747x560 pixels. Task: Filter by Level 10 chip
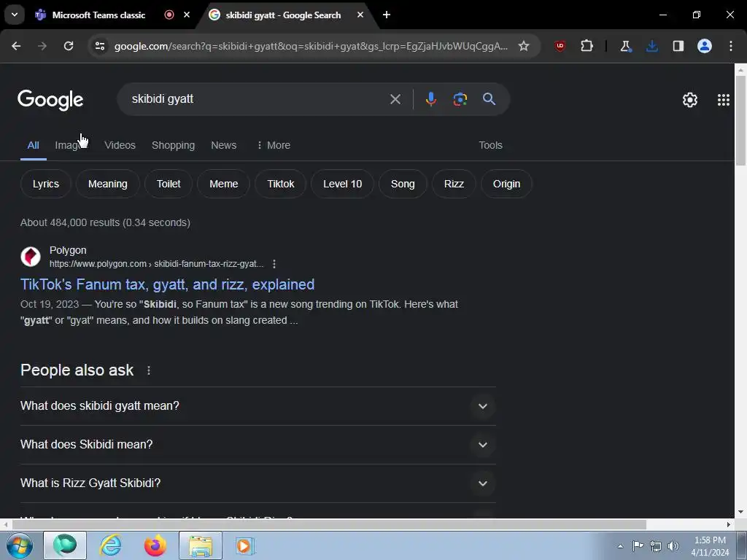[343, 184]
